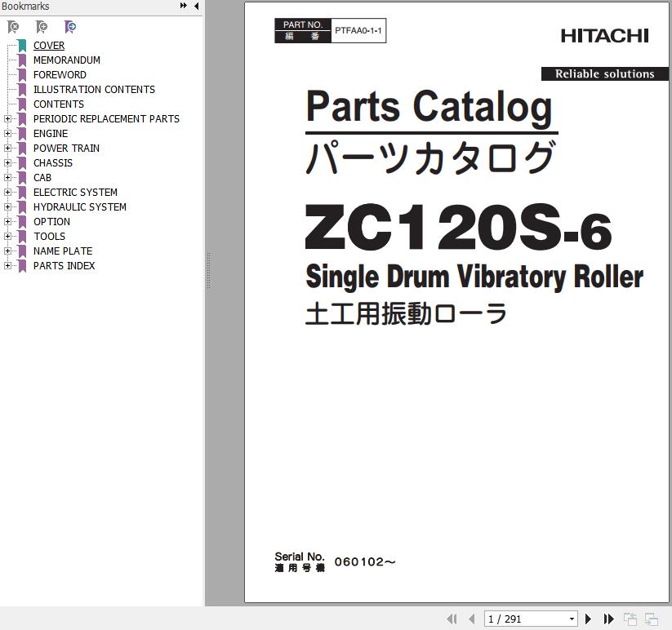Open the ILLUSTRATION CONTENTS bookmark

(94, 90)
